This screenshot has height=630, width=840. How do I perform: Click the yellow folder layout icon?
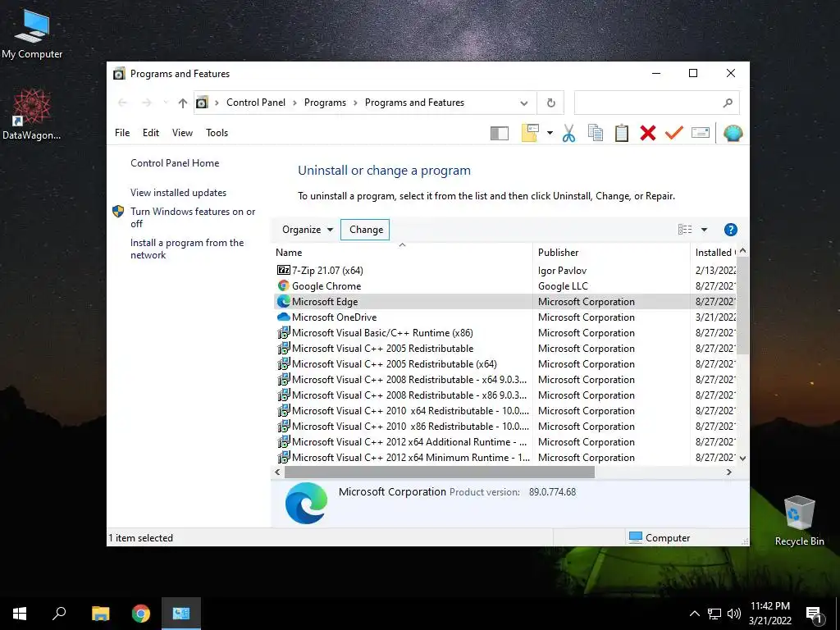pos(530,133)
